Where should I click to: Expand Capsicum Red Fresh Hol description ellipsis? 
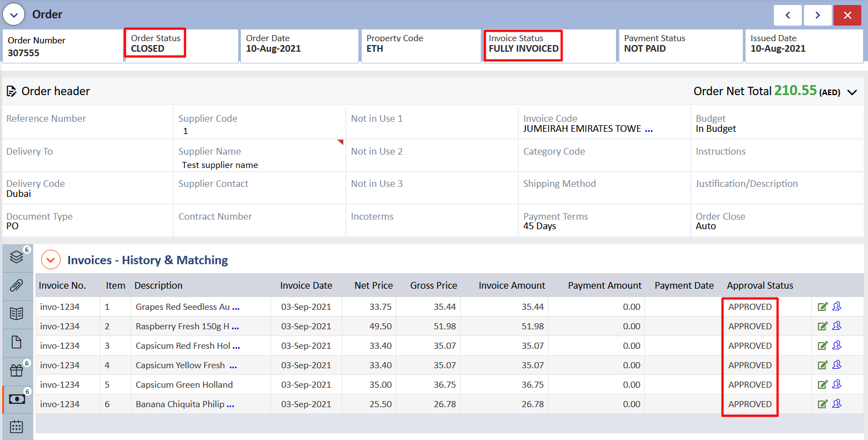236,347
